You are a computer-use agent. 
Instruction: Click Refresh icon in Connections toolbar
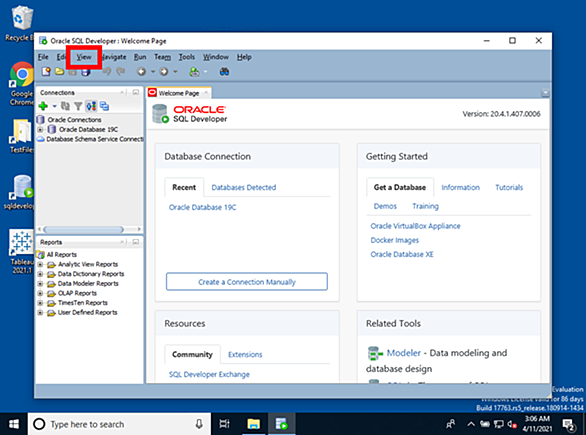click(65, 106)
